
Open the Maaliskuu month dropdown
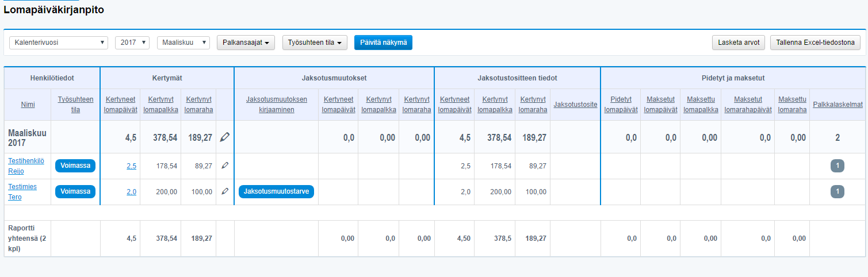click(183, 43)
